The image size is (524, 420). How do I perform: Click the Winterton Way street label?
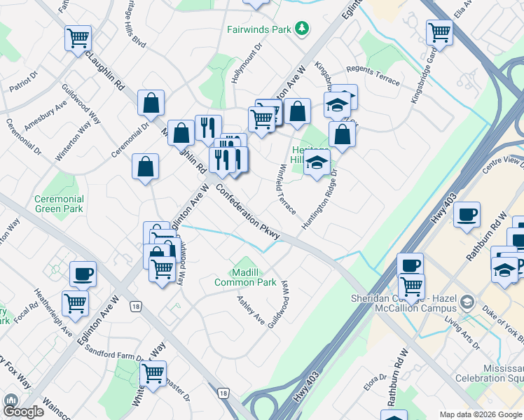(73, 141)
